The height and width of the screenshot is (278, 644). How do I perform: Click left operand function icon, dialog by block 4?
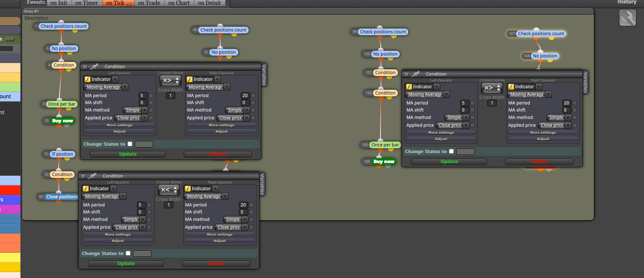pyautogui.click(x=88, y=79)
